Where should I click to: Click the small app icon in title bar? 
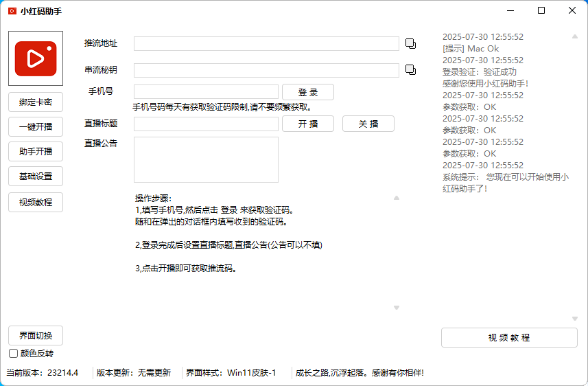coord(12,11)
